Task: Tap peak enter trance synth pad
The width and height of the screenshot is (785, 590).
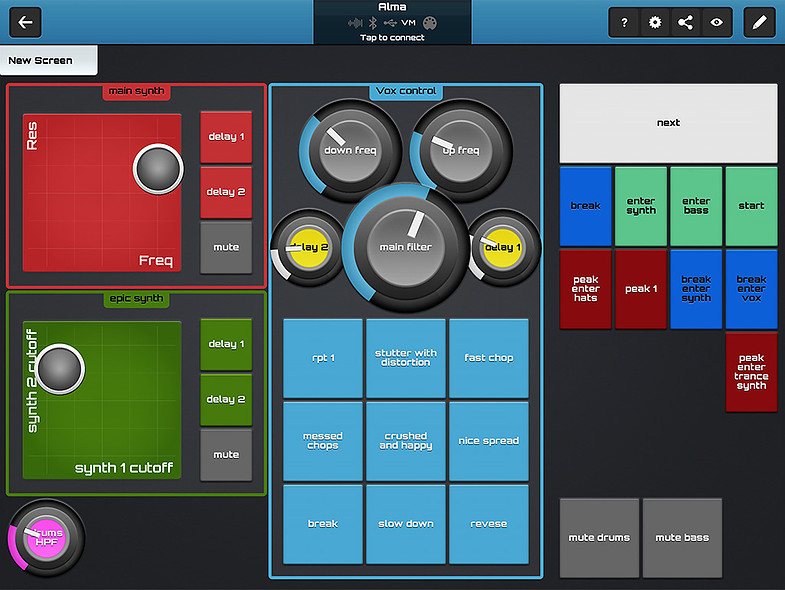Action: [751, 372]
